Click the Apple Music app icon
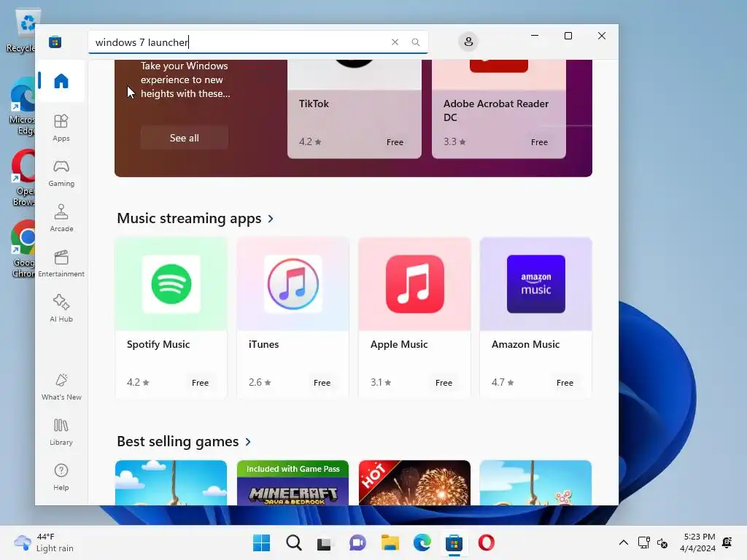Viewport: 747px width, 560px height. 414,284
